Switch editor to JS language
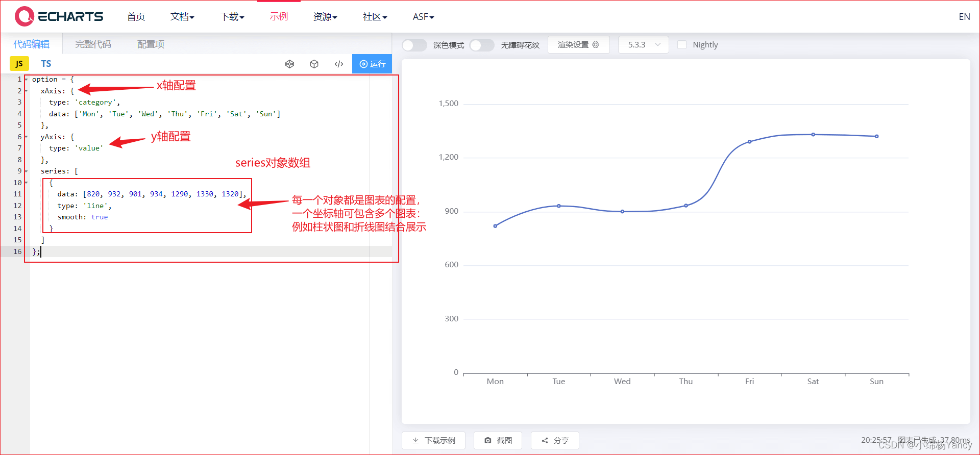This screenshot has height=455, width=980. coord(19,64)
